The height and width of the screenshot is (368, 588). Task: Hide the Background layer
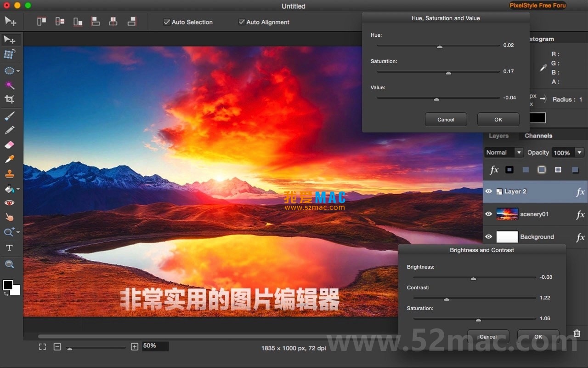coord(488,236)
